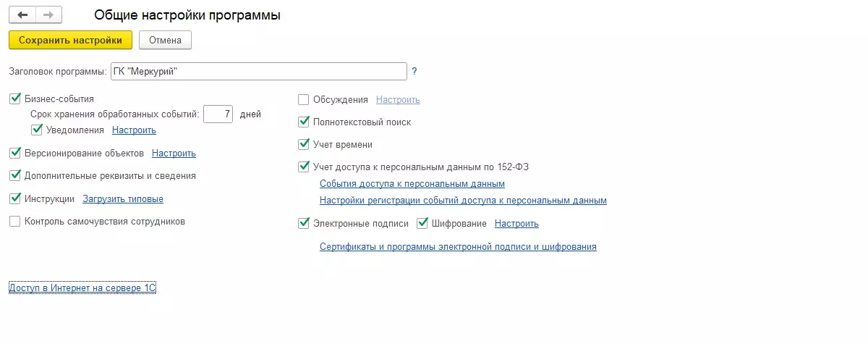Click the back arrow navigation icon

[x=22, y=14]
